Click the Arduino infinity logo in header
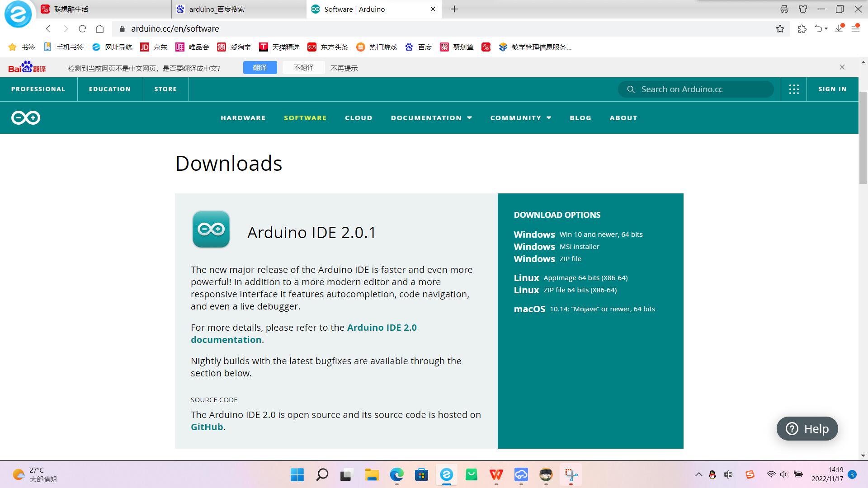The image size is (868, 488). [x=26, y=118]
